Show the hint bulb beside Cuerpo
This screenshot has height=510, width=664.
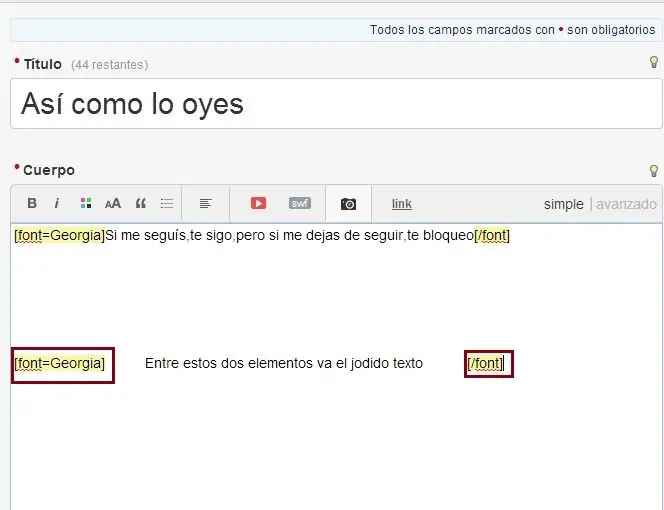coord(654,171)
